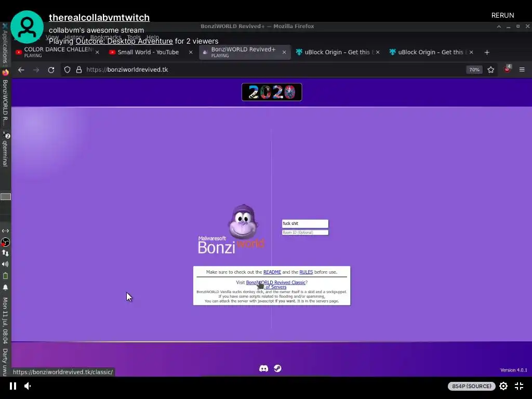Click the channel avatar in the overlay

pyautogui.click(x=27, y=27)
